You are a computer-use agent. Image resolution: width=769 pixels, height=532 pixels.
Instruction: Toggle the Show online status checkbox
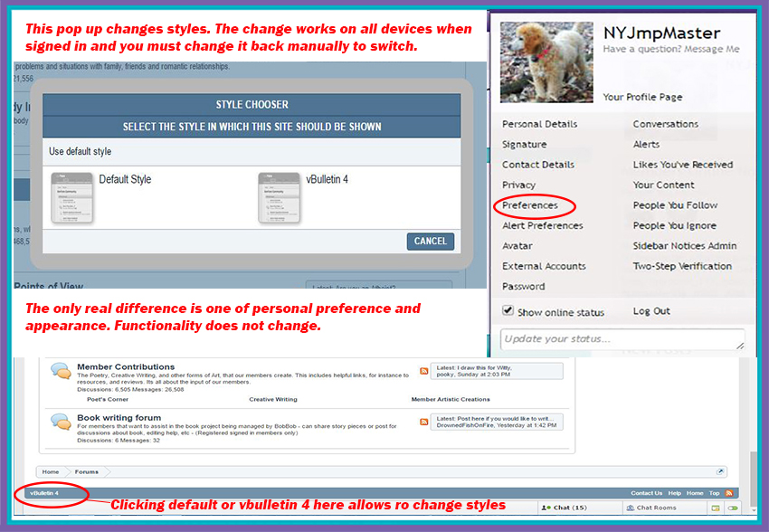tap(508, 312)
